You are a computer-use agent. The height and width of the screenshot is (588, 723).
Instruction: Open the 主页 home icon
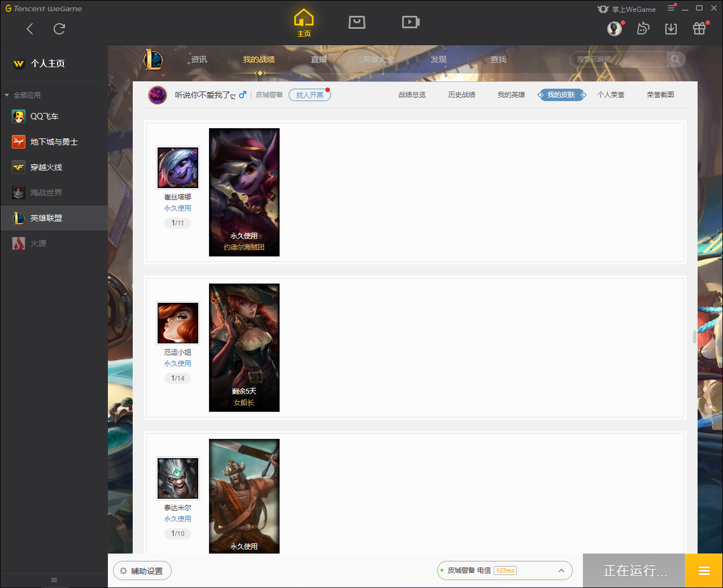304,23
